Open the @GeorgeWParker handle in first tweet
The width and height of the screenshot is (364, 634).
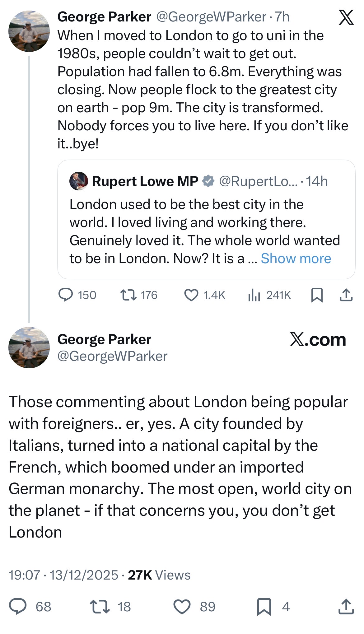click(211, 17)
